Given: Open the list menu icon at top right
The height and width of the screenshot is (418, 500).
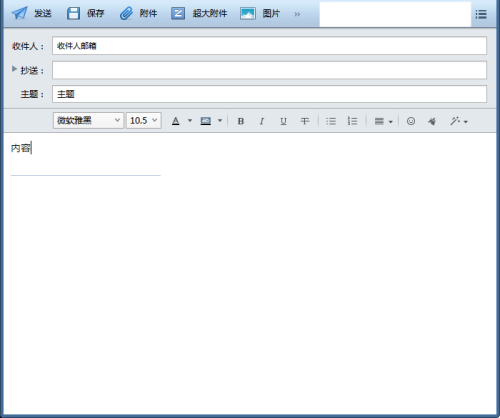Looking at the screenshot, I should [481, 14].
